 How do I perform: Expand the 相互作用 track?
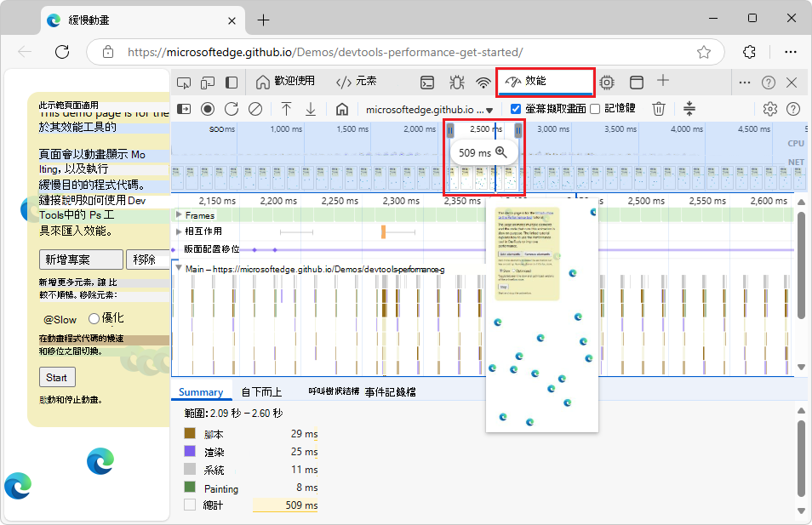[x=179, y=231]
